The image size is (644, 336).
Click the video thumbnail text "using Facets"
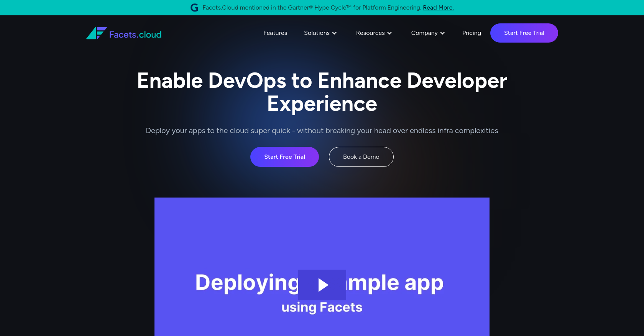coord(322,307)
